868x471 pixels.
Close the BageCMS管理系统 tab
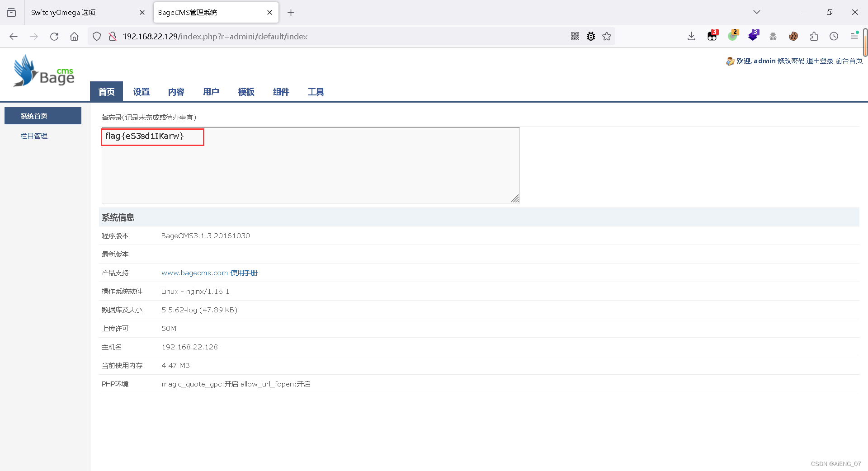269,13
